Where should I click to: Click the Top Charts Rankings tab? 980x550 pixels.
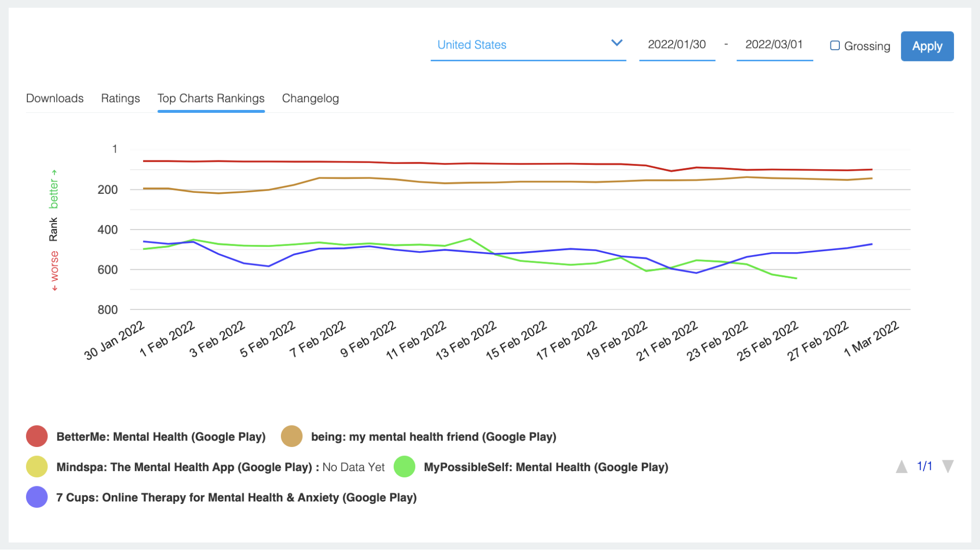coord(211,98)
